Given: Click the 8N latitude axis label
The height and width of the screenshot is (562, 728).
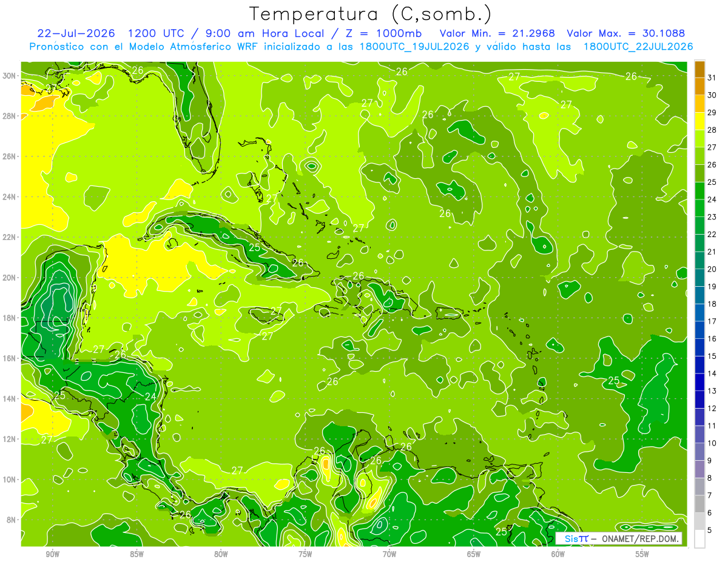Looking at the screenshot, I should (x=12, y=520).
